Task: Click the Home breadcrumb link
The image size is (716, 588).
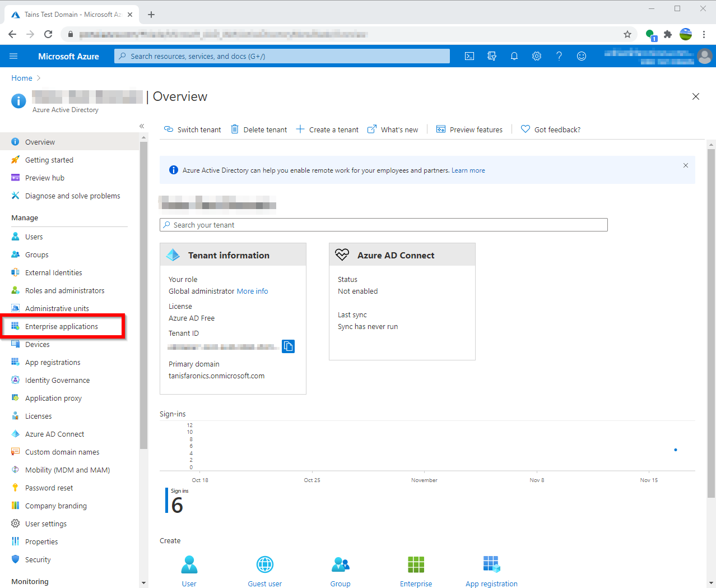Action: [22, 78]
